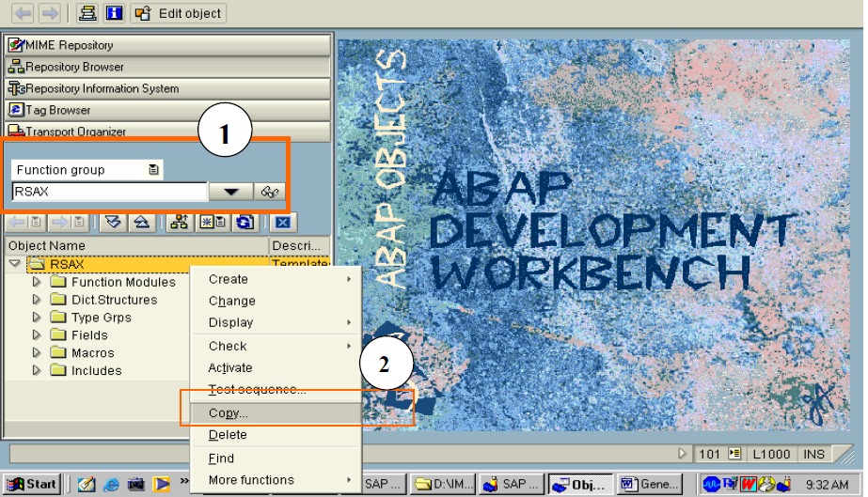
Task: Click the superordinate object list hierarchy icon
Action: pyautogui.click(x=179, y=223)
